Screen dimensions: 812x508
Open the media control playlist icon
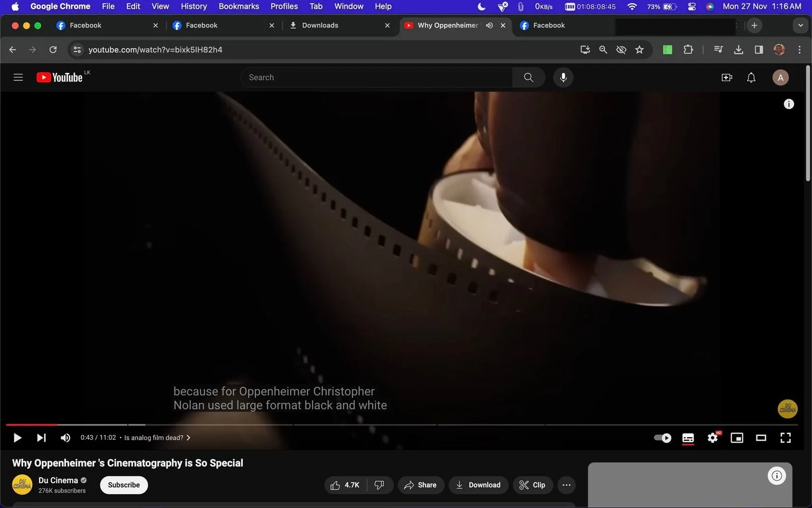pyautogui.click(x=718, y=50)
